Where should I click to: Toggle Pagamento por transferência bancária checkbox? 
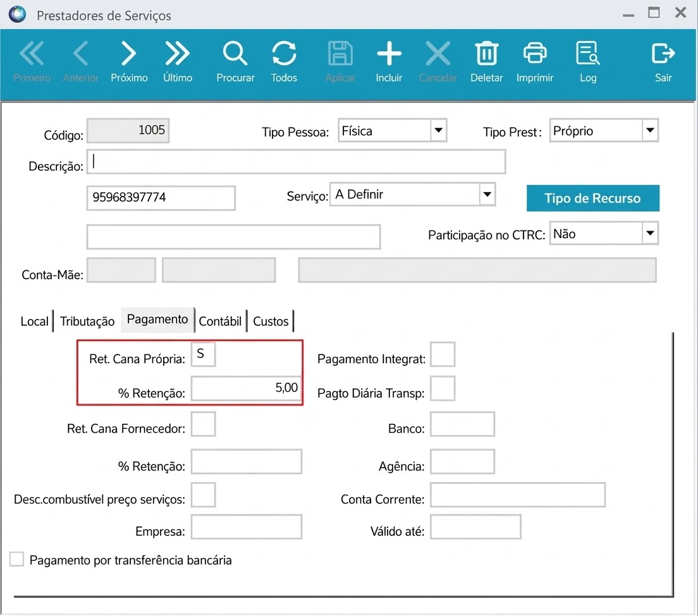[x=17, y=559]
